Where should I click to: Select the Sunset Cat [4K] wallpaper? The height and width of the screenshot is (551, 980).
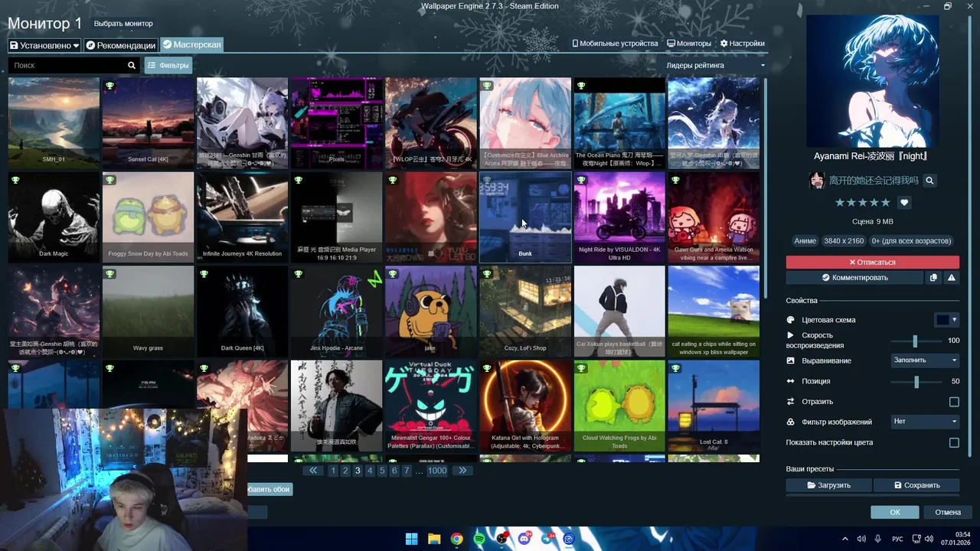[148, 122]
